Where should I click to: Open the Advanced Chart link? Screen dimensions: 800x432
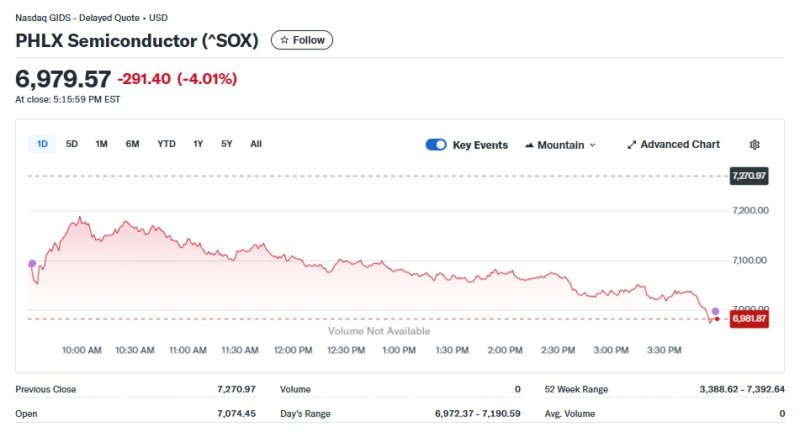679,145
